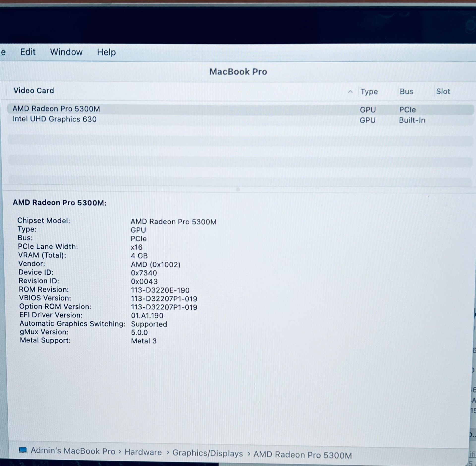
Task: Click the PCIe bus cell in AMD row
Action: (x=407, y=110)
